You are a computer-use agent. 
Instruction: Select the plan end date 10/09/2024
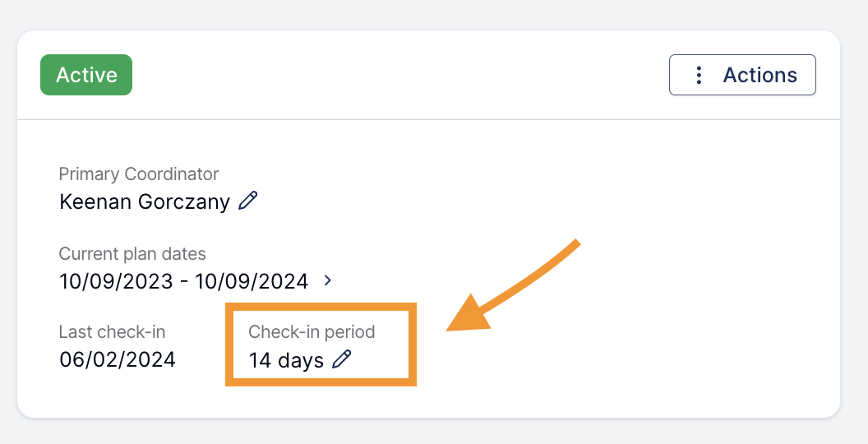(252, 281)
